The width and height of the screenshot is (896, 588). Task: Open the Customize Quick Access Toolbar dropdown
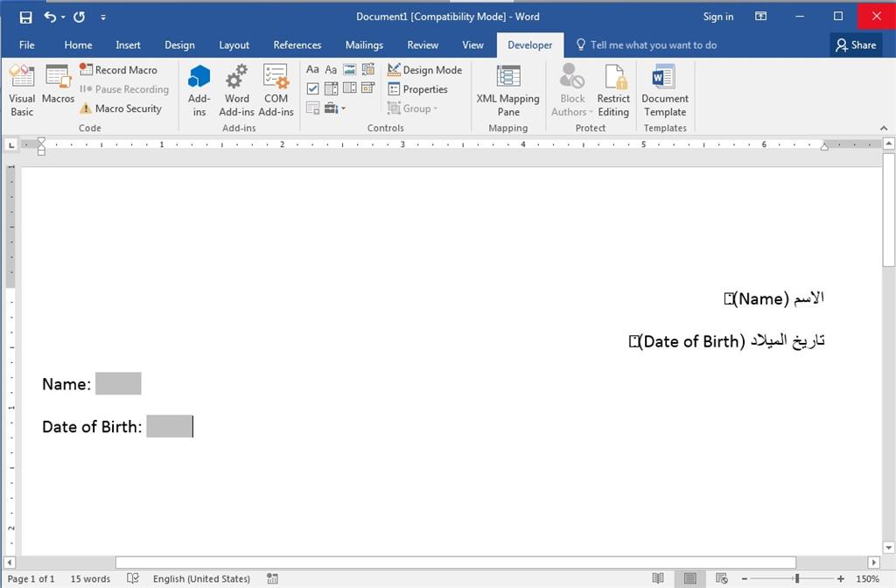point(103,17)
